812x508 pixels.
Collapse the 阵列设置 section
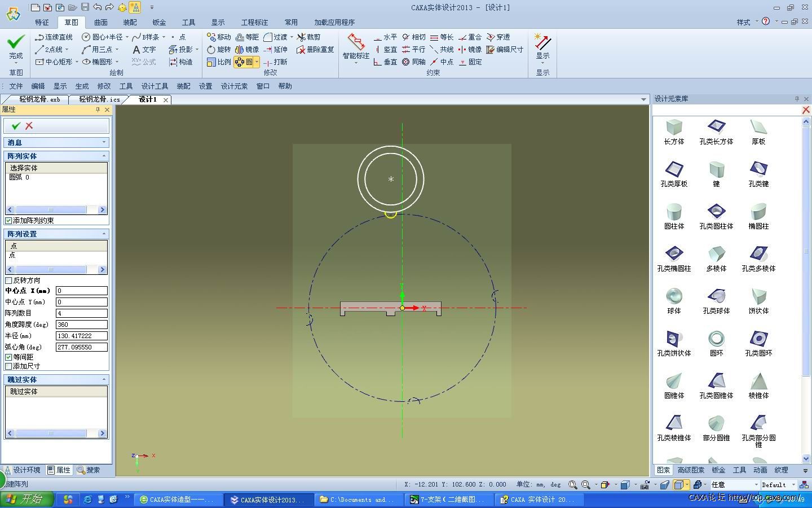(104, 234)
